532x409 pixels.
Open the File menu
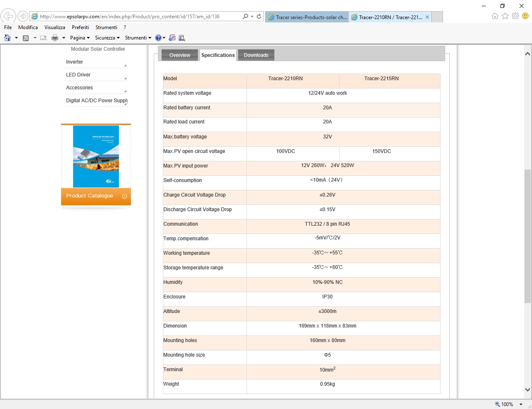click(8, 27)
